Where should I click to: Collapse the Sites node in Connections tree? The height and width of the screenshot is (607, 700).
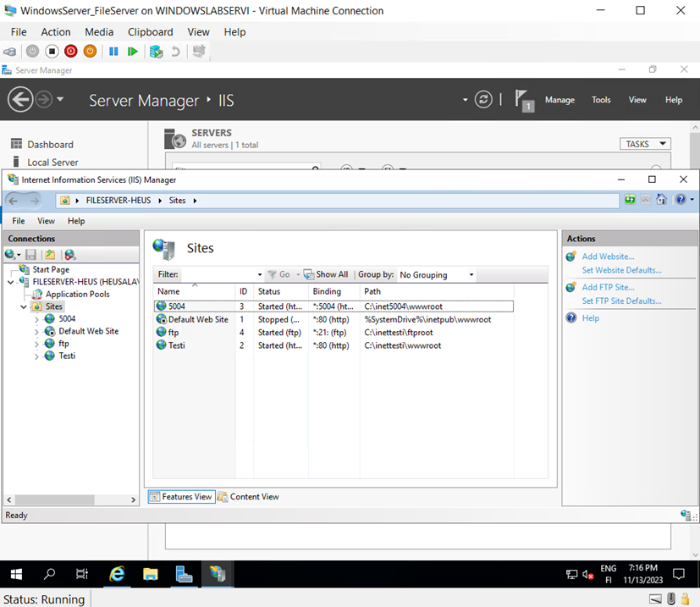25,306
